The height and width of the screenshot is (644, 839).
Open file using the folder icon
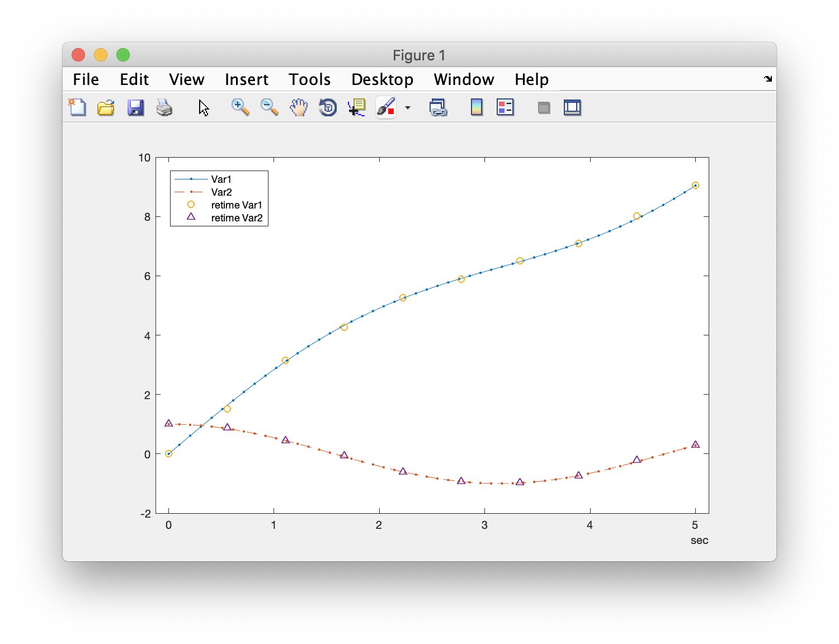[106, 107]
